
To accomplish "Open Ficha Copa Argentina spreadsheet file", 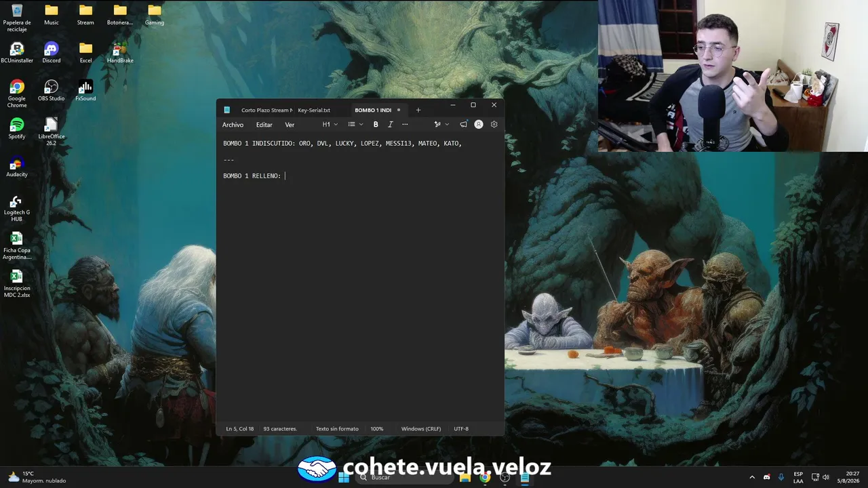I will point(17,246).
